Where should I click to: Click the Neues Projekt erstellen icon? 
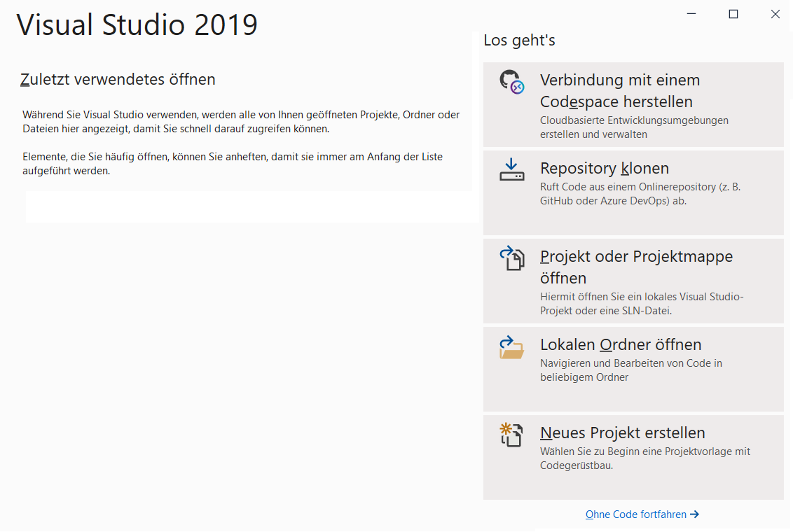(x=511, y=435)
